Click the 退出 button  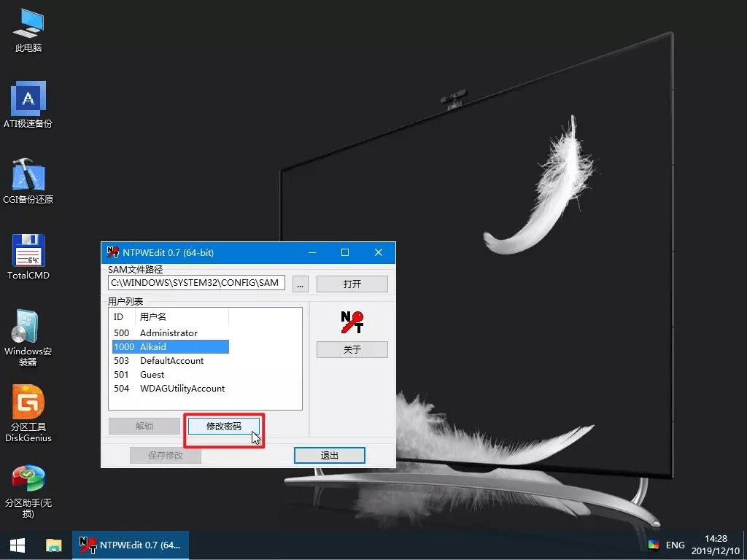329,455
